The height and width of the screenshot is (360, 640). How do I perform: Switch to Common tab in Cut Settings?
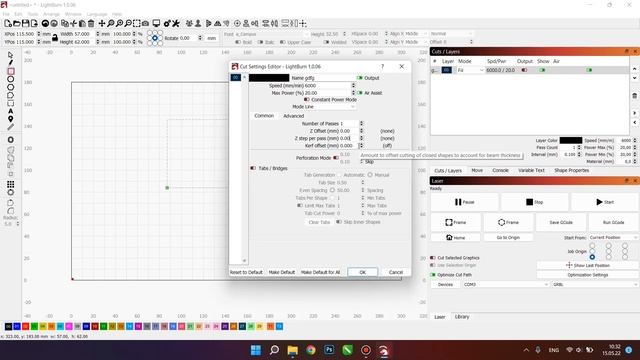coord(264,116)
